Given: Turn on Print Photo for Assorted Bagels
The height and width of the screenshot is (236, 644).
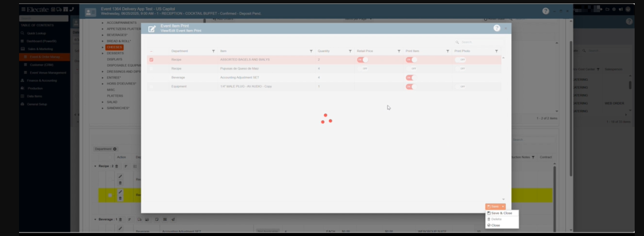Looking at the screenshot, I should pyautogui.click(x=460, y=60).
